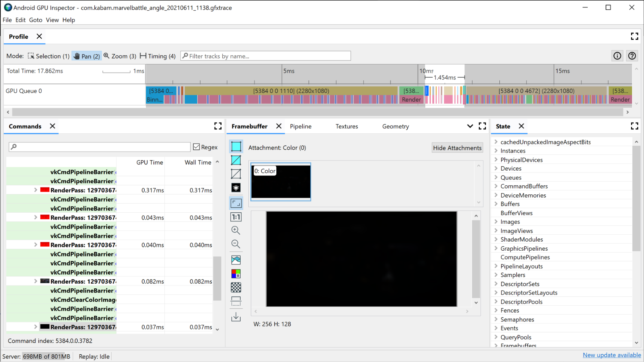The height and width of the screenshot is (362, 644).
Task: Expand the RenderPass 12970367 entry
Action: tap(35, 190)
